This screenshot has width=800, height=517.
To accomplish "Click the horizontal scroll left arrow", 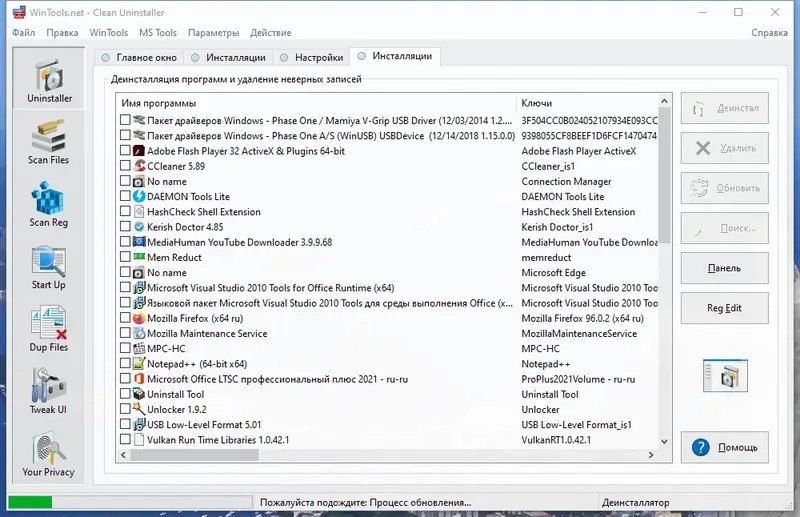I will [123, 455].
